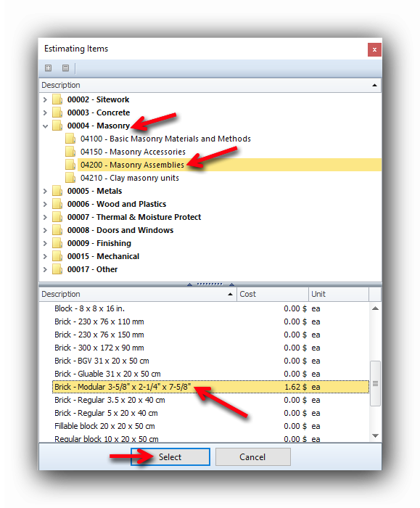
Task: Sort items by Unit column header
Action: point(339,294)
